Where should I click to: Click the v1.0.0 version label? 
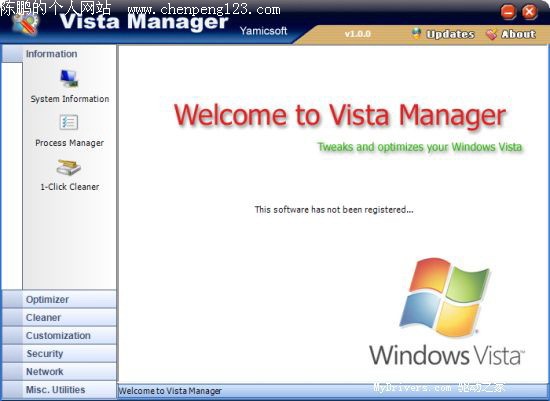tap(357, 34)
